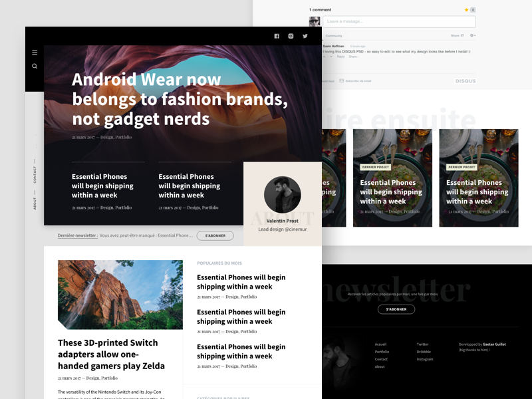Reply to Gavin Hoffman's comment
The image size is (532, 399).
point(340,57)
